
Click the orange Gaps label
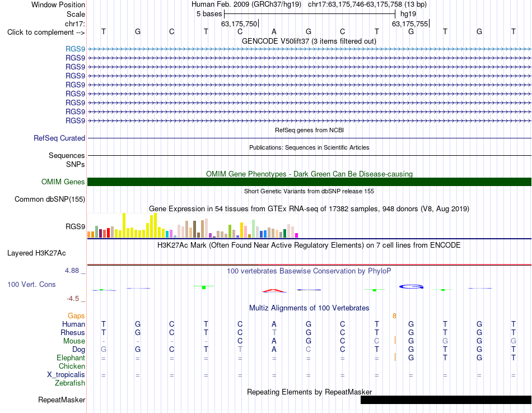(x=76, y=316)
